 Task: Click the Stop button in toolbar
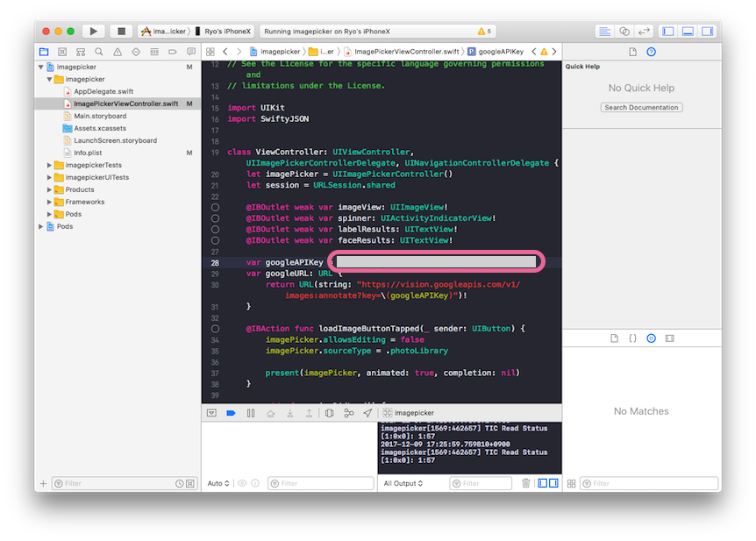[121, 32]
